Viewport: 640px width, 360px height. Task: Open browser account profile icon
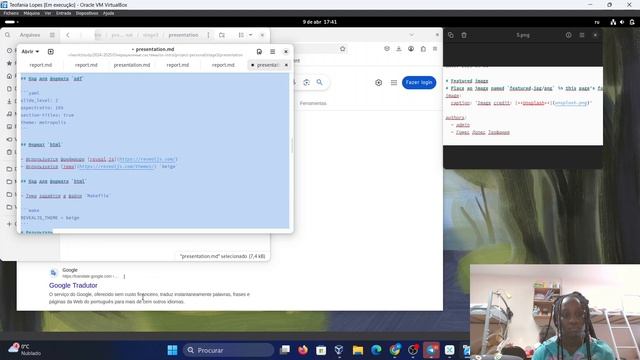click(x=411, y=49)
